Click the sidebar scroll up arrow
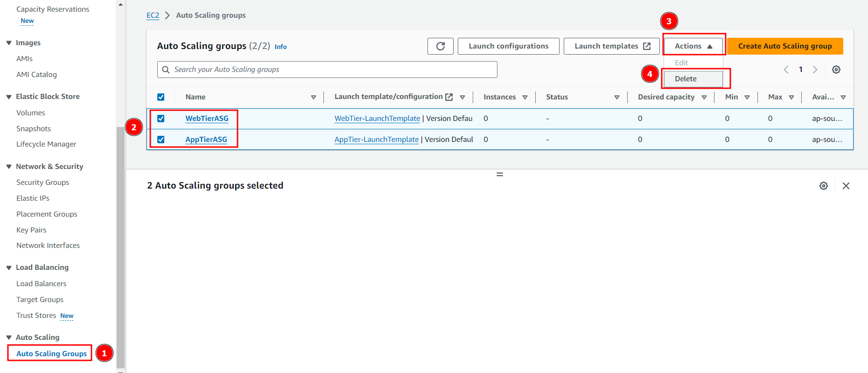Screen dimensions: 868x373 (120, 5)
